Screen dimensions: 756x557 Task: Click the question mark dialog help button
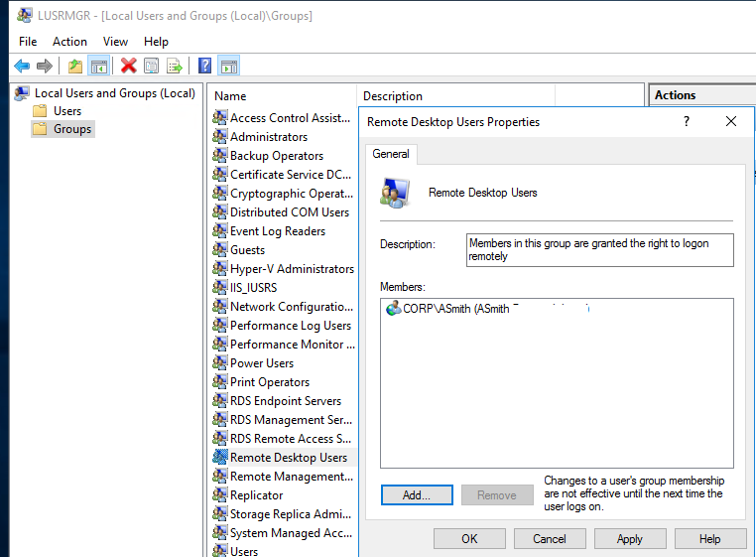[687, 121]
